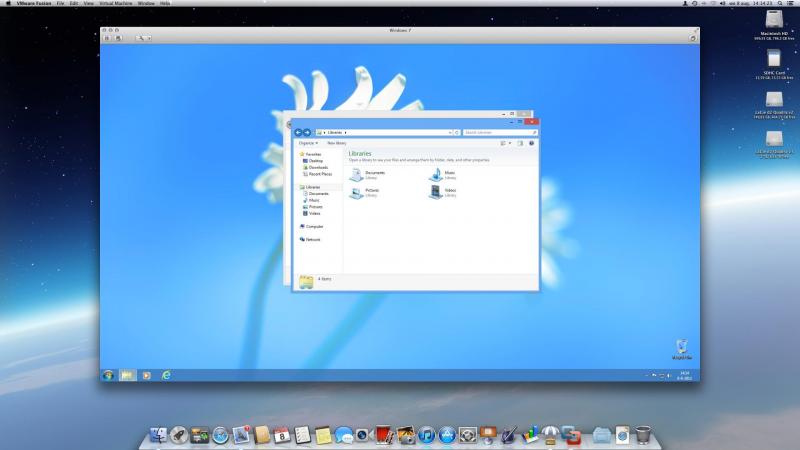This screenshot has width=800, height=450.
Task: Open the View menu in menu bar
Action: click(88, 3)
